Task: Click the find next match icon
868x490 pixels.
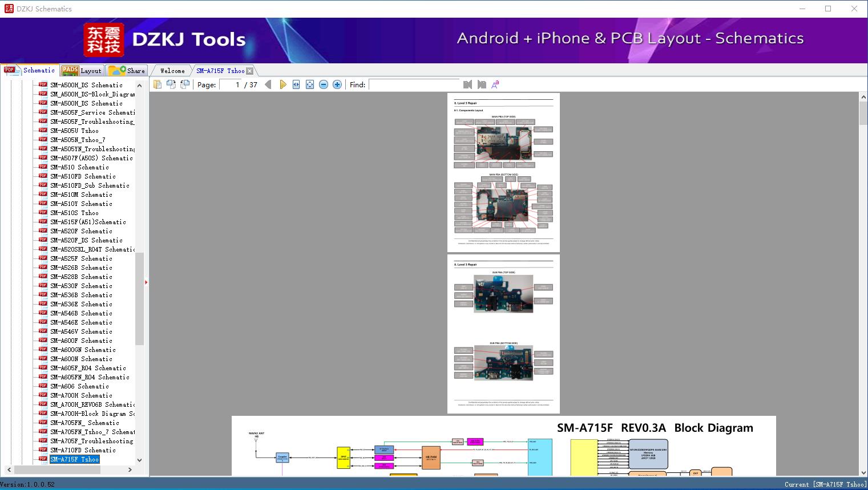Action: (482, 84)
